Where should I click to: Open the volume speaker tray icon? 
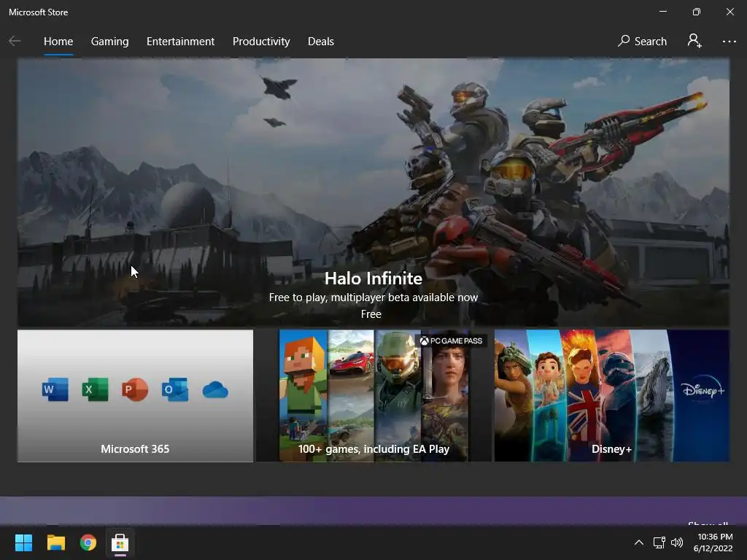pyautogui.click(x=676, y=542)
